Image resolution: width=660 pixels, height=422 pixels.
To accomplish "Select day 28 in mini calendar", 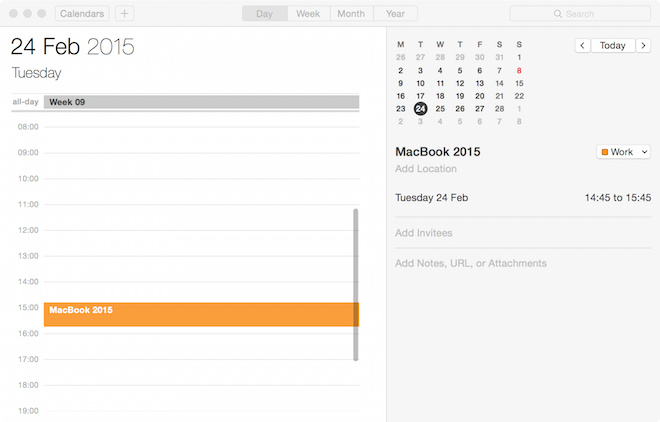I will click(499, 109).
